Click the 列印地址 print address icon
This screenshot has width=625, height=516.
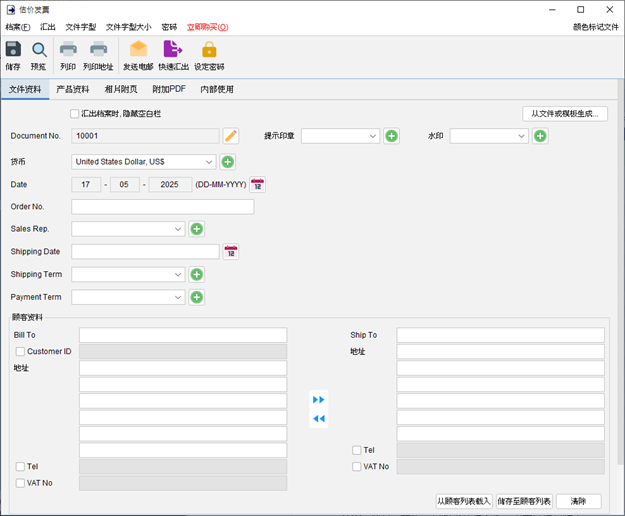point(98,50)
